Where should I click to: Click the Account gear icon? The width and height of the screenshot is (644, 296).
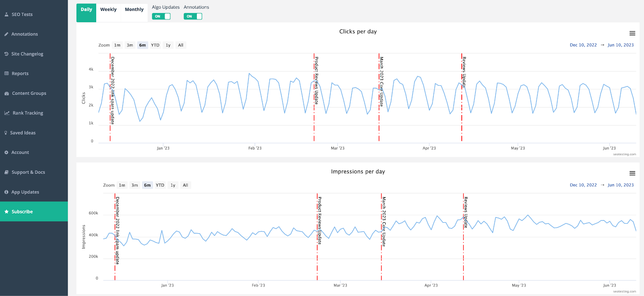(6, 152)
